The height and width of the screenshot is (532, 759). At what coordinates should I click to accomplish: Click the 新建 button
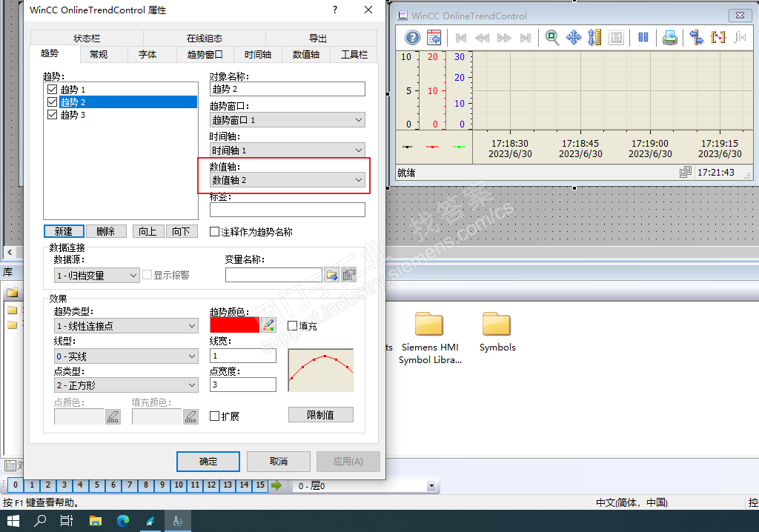pyautogui.click(x=64, y=231)
